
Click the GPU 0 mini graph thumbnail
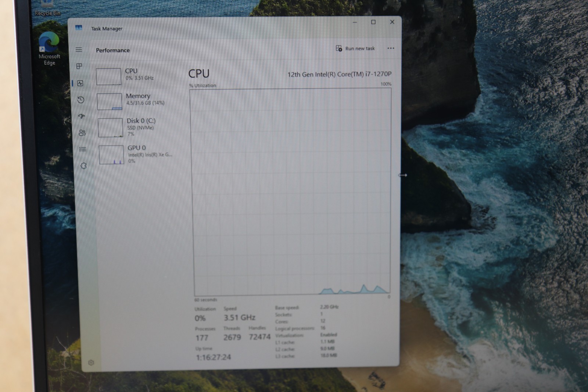tap(111, 154)
